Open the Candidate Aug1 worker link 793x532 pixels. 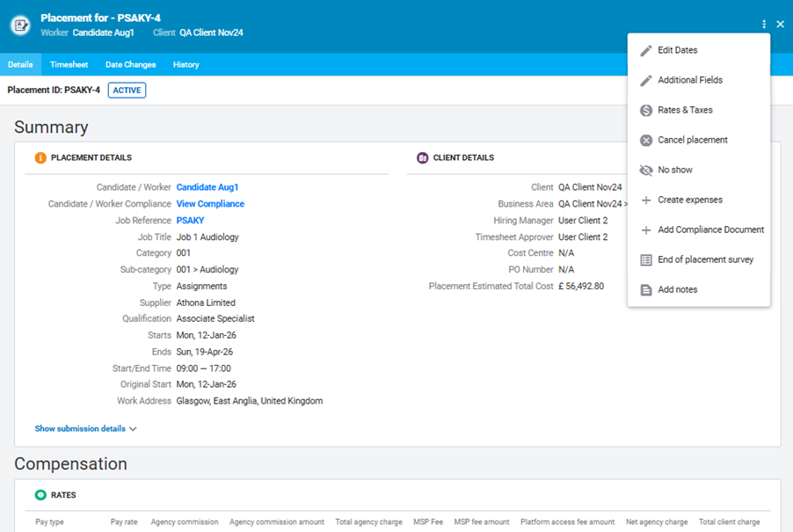pyautogui.click(x=207, y=187)
